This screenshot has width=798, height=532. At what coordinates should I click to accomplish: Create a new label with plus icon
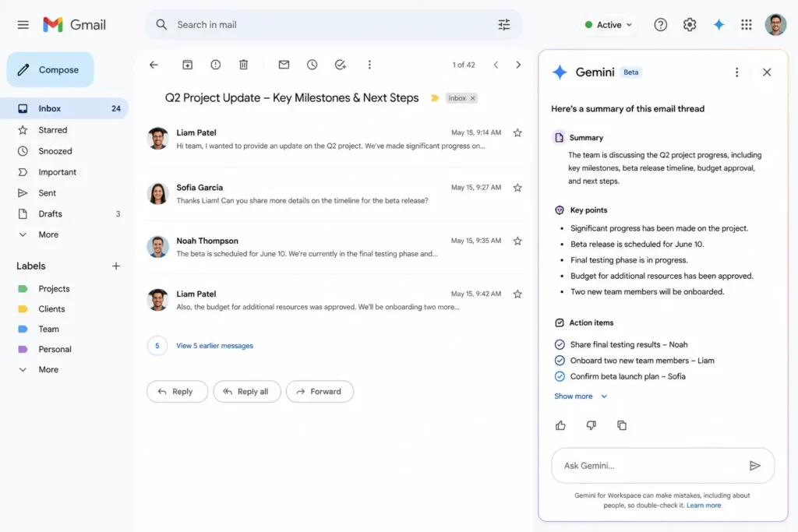coord(115,266)
